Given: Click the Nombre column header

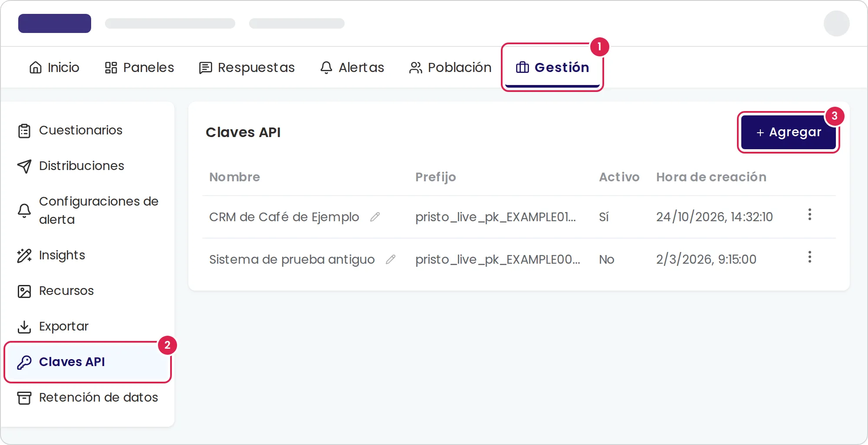Looking at the screenshot, I should pos(235,177).
